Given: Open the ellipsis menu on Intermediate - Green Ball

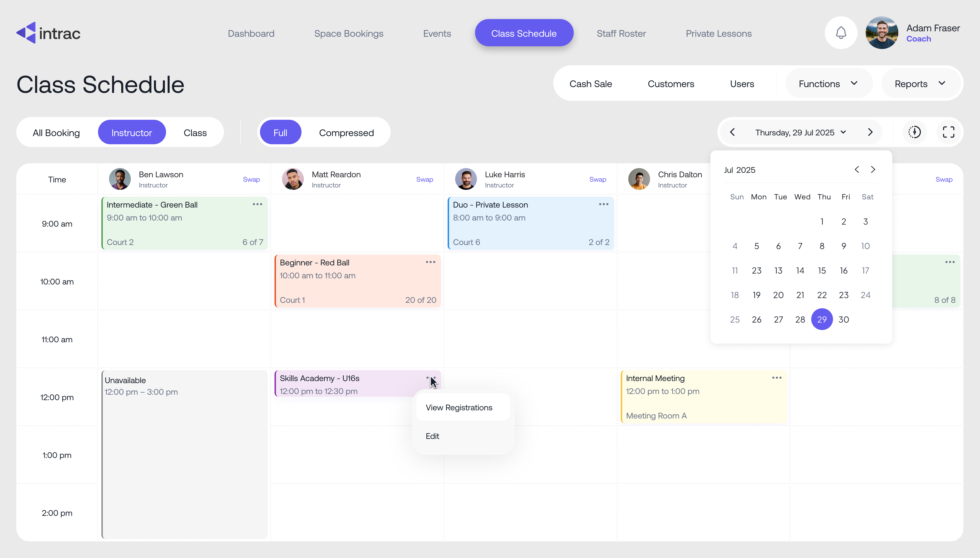Looking at the screenshot, I should point(257,204).
